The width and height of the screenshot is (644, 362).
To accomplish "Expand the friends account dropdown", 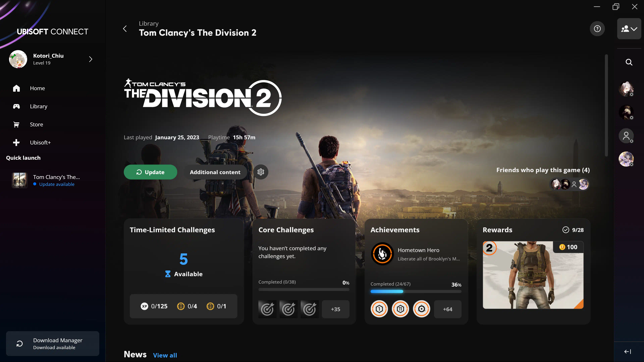I will (x=629, y=29).
